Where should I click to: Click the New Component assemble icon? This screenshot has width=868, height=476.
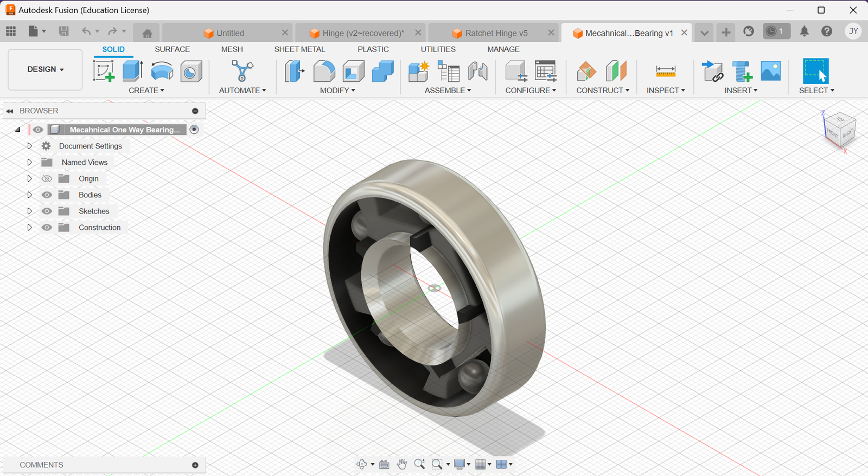pyautogui.click(x=418, y=71)
